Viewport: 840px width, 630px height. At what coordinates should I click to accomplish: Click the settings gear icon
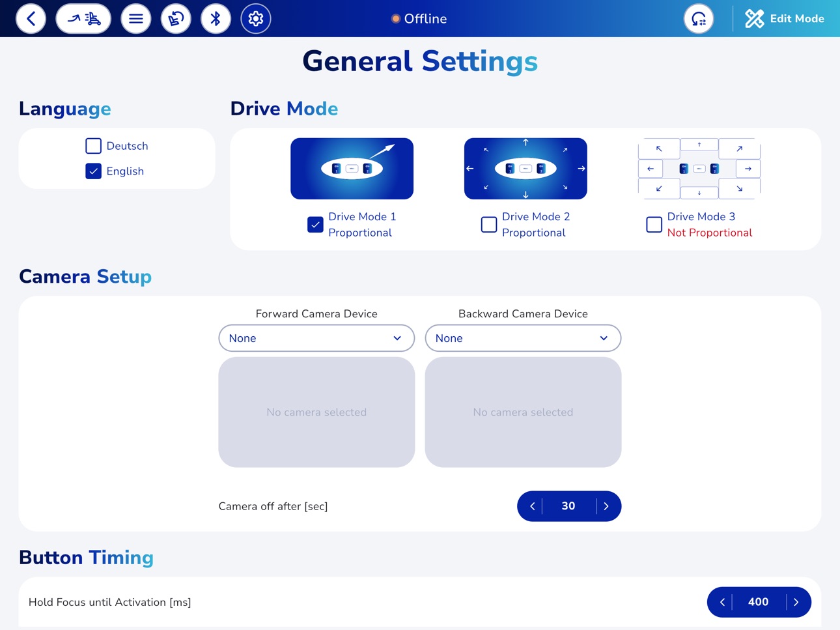[256, 18]
